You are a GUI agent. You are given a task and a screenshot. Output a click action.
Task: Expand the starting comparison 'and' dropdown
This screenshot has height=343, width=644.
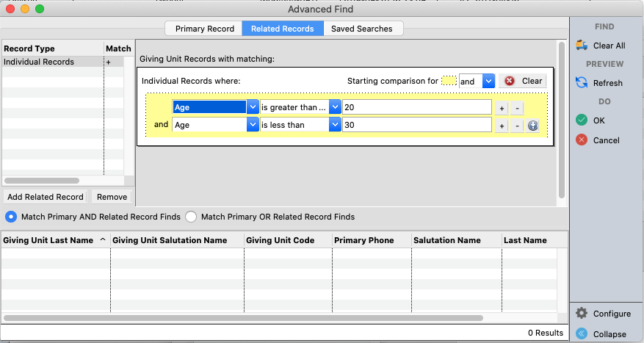[x=488, y=82]
